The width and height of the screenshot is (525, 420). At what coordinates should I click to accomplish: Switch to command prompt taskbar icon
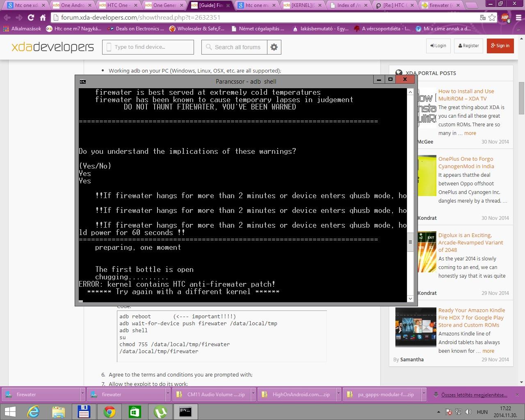185,412
